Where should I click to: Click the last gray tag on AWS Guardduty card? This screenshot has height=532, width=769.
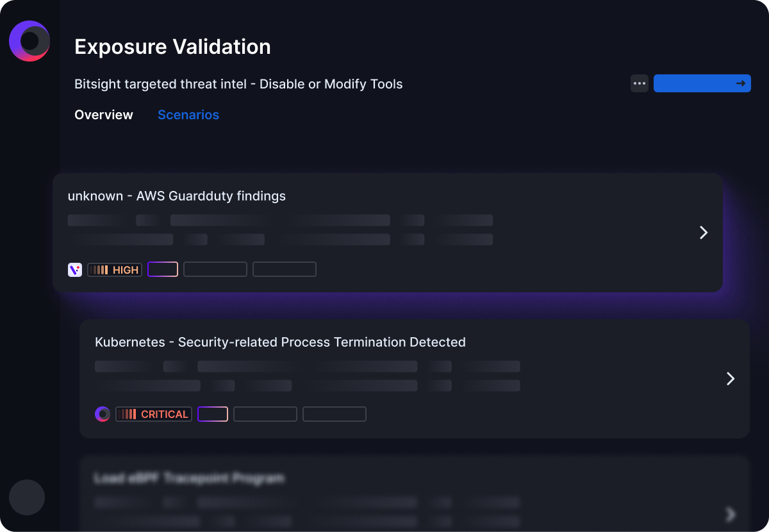coord(285,269)
